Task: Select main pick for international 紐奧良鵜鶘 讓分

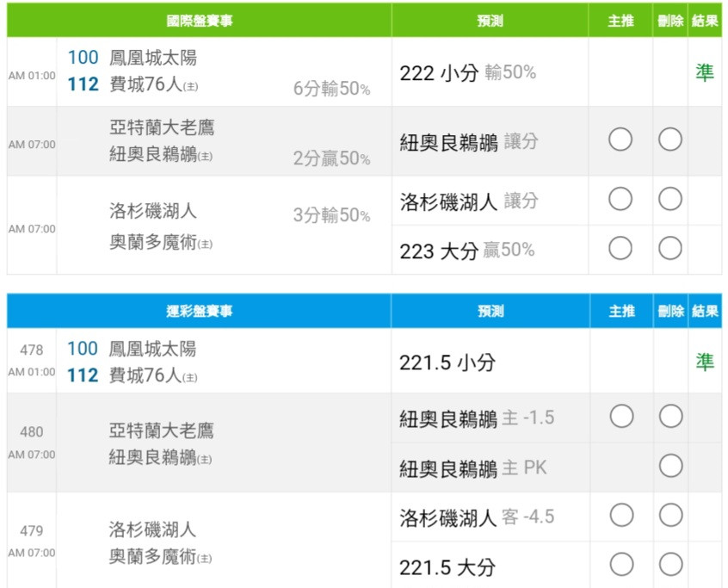Action: (x=620, y=139)
